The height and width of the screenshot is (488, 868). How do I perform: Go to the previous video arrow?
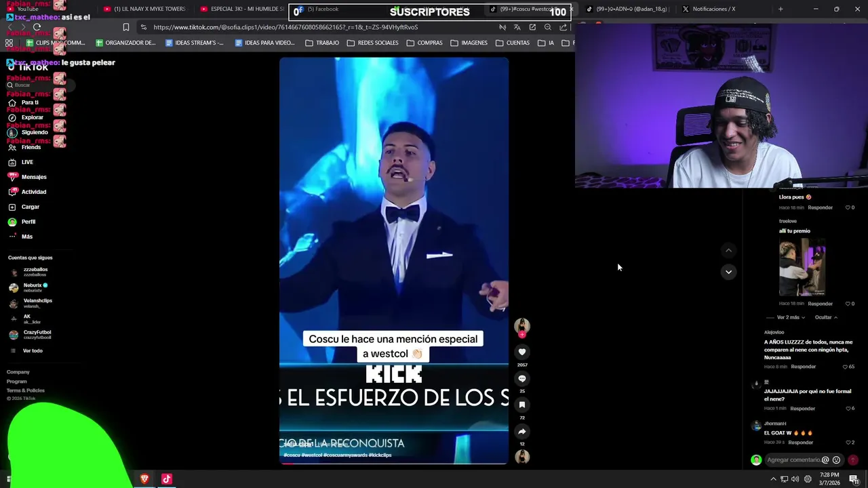(x=728, y=250)
